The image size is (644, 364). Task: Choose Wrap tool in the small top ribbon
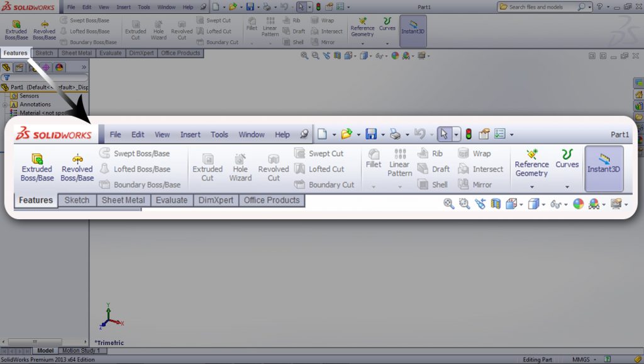point(323,20)
